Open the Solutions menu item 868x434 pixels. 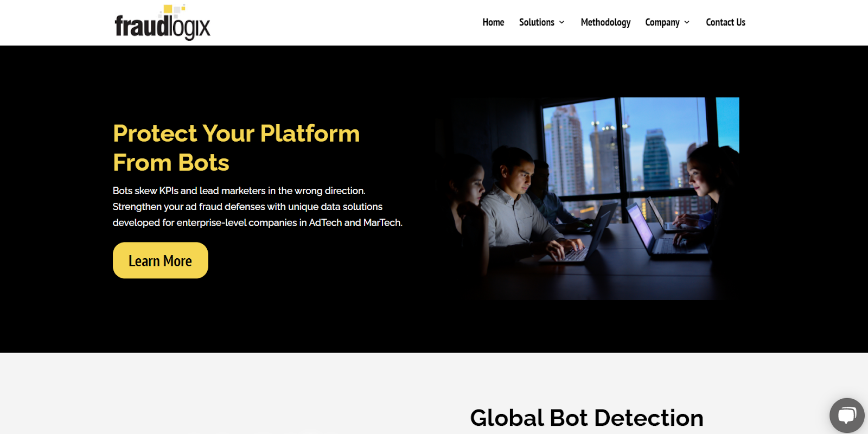[537, 22]
